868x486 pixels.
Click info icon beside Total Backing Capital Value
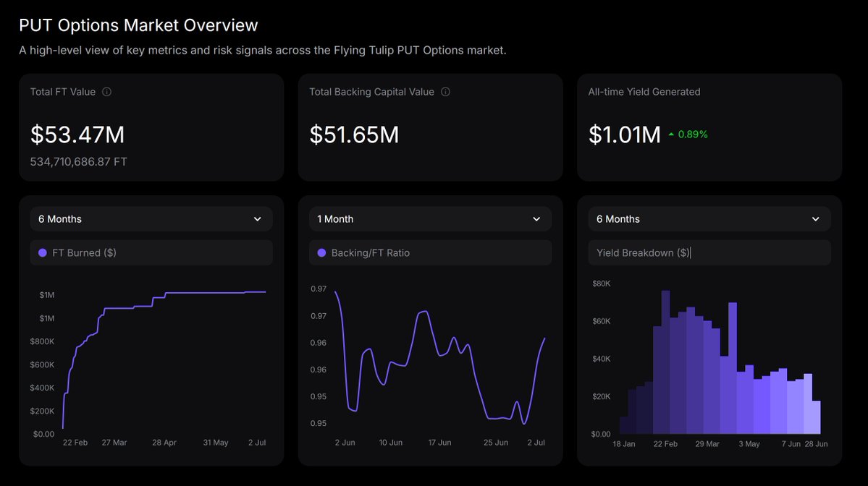(446, 92)
